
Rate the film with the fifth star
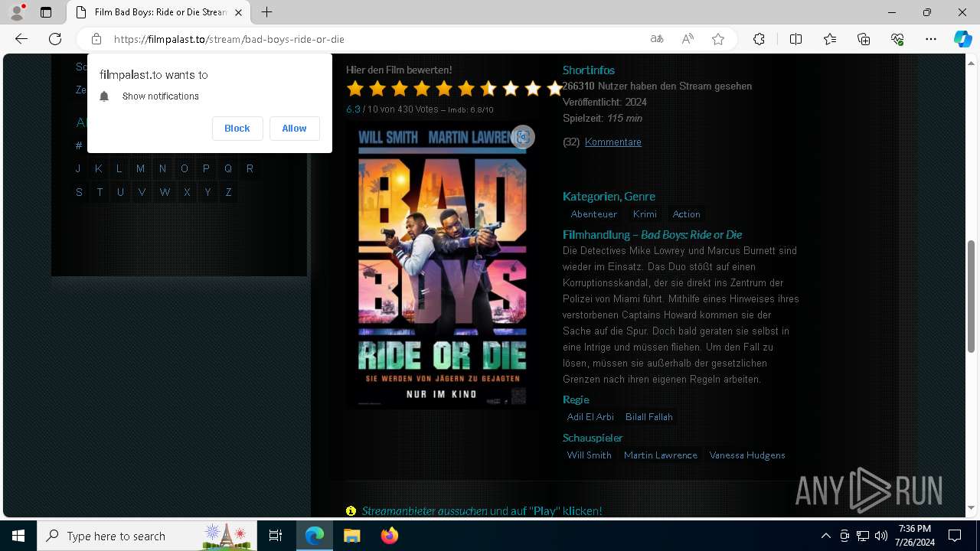click(x=444, y=89)
